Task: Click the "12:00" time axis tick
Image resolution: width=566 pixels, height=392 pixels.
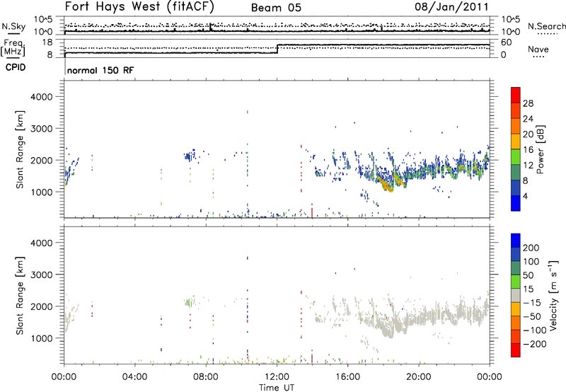Action: point(277,377)
